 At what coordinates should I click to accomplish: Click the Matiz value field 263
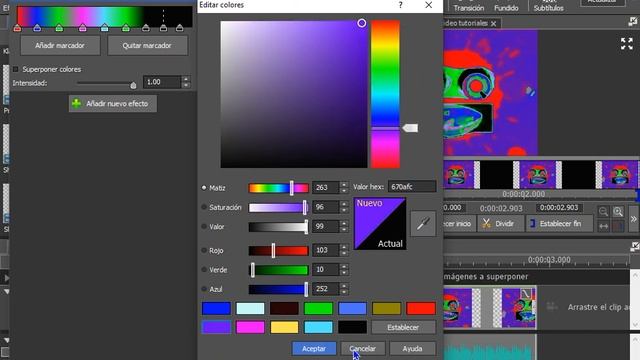tap(325, 187)
